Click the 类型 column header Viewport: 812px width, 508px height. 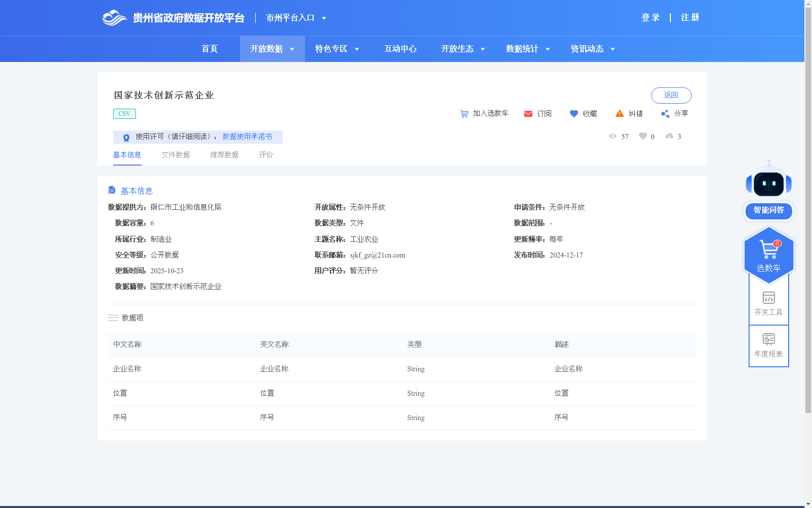tap(415, 344)
